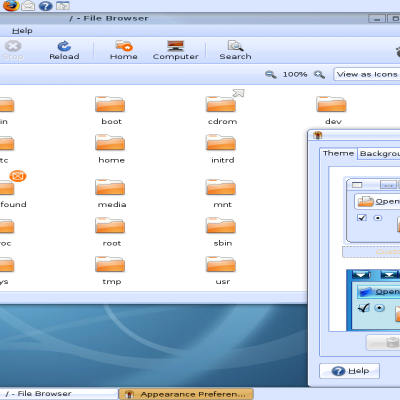Switch to the Theme tab
Screen dimensions: 400x400
coord(338,153)
